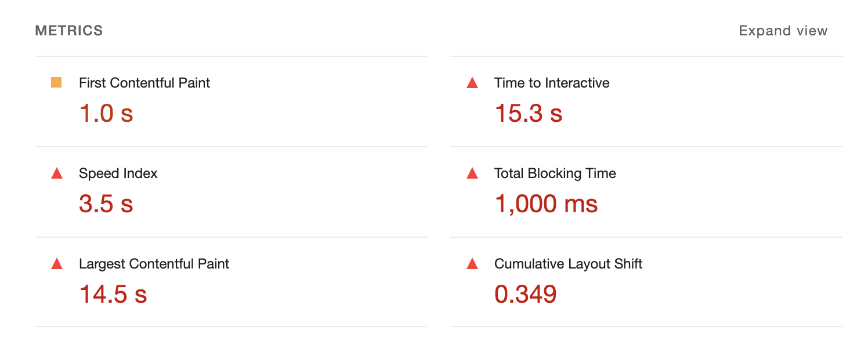The image size is (868, 341).
Task: Click the failing-metric indicator for Speed Index
Action: [58, 173]
